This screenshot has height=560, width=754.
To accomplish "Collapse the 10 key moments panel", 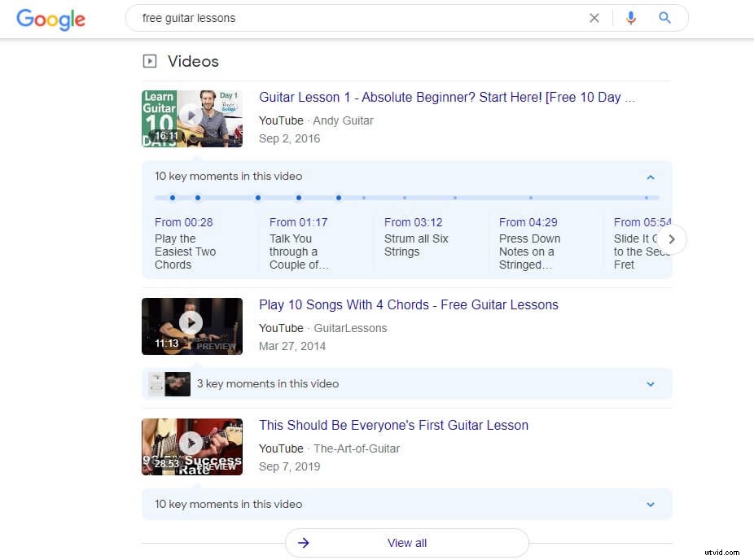I will click(x=650, y=177).
